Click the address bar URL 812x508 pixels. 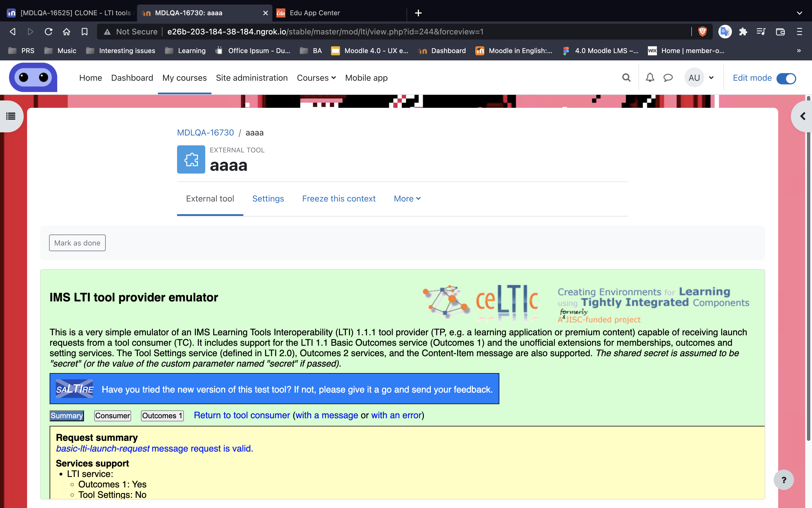(325, 32)
